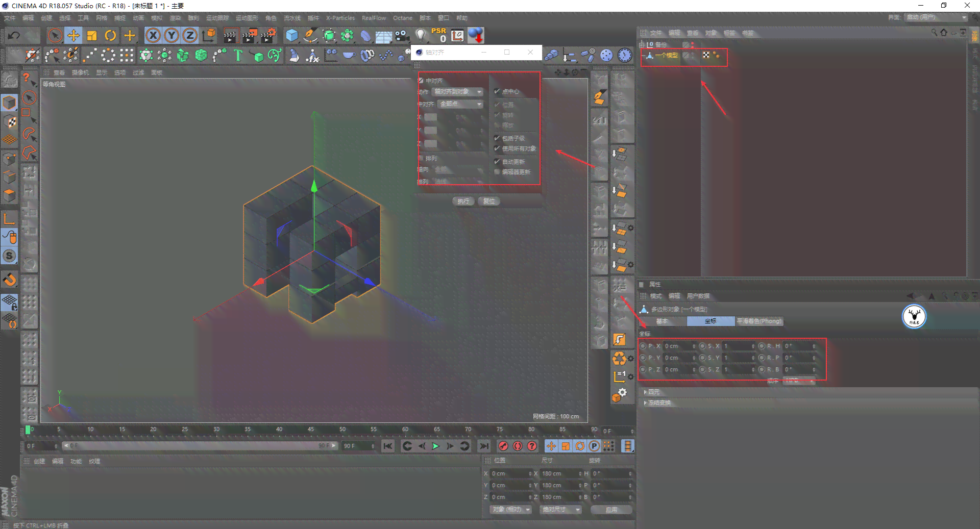Open Edit Render Settings gear clapperboard
This screenshot has height=529, width=980.
(x=268, y=35)
